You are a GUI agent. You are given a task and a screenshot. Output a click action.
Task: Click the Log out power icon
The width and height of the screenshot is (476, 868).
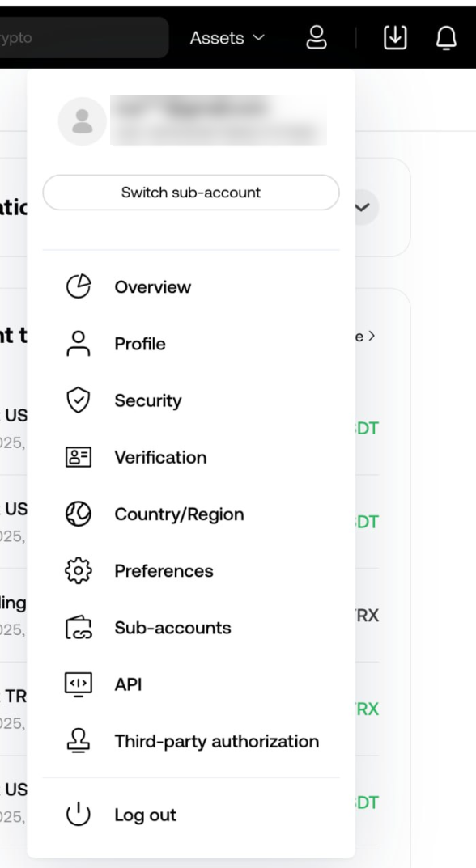tap(79, 815)
